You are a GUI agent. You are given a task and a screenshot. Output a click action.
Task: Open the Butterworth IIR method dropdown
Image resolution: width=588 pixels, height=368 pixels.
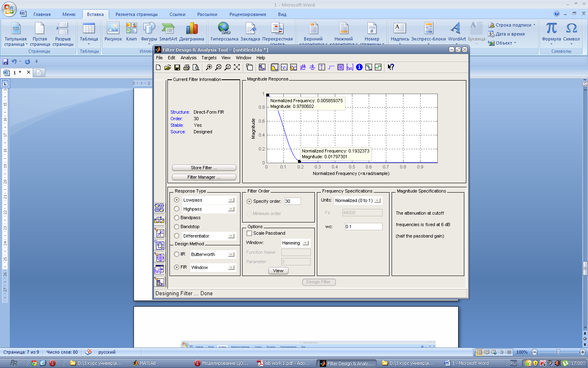point(231,254)
